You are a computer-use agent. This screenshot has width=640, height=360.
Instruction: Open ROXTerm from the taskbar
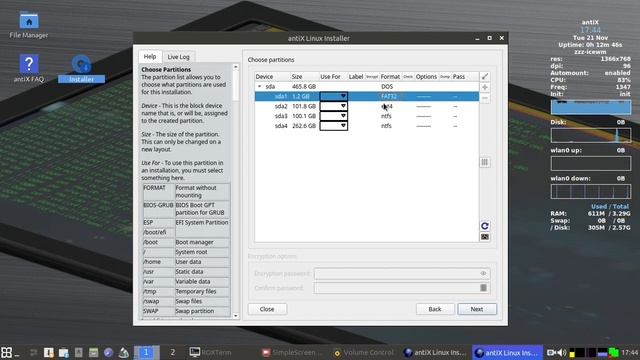tap(211, 352)
